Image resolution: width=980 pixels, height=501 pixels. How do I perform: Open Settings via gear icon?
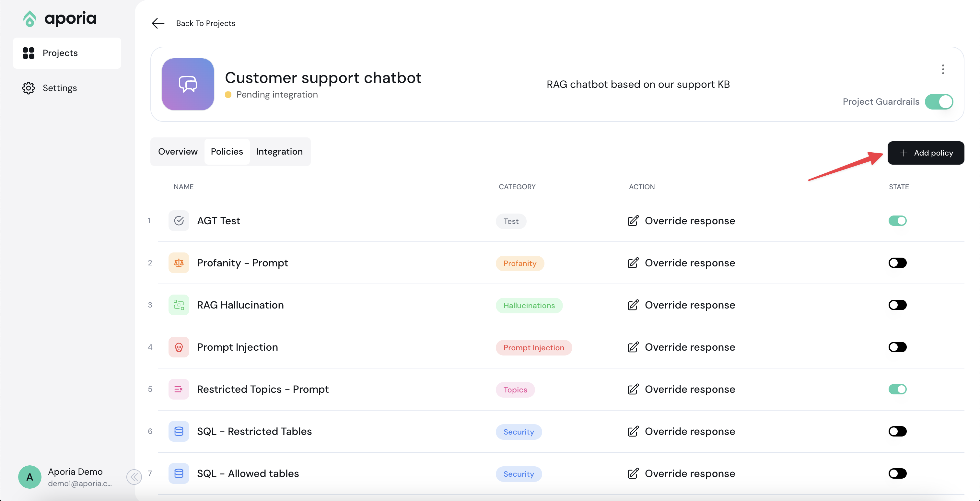click(x=28, y=88)
